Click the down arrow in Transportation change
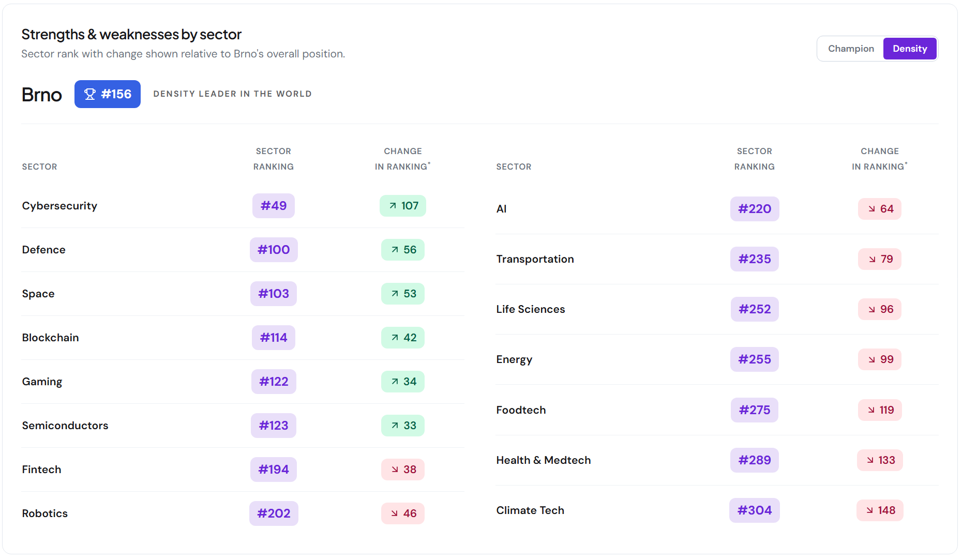The width and height of the screenshot is (962, 560). click(x=873, y=259)
